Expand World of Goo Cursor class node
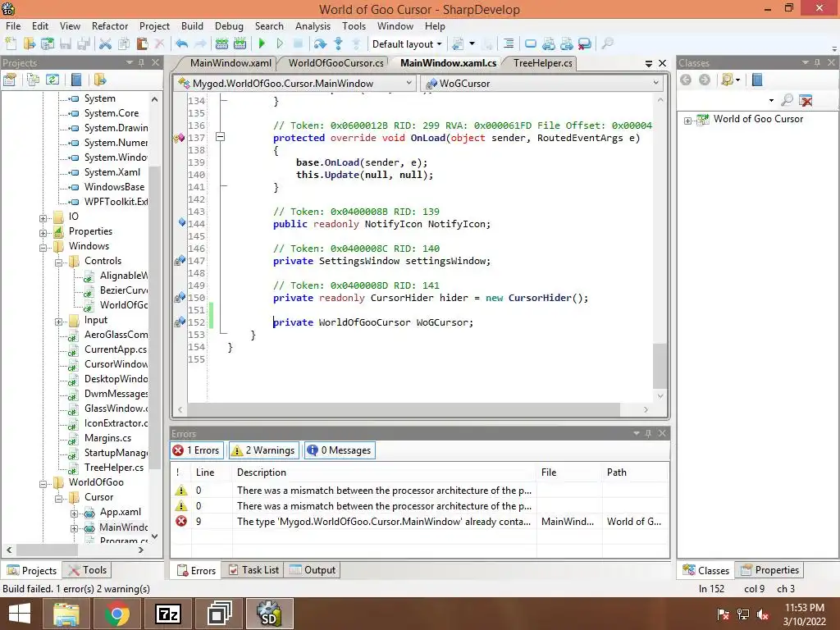The image size is (840, 630). 688,121
